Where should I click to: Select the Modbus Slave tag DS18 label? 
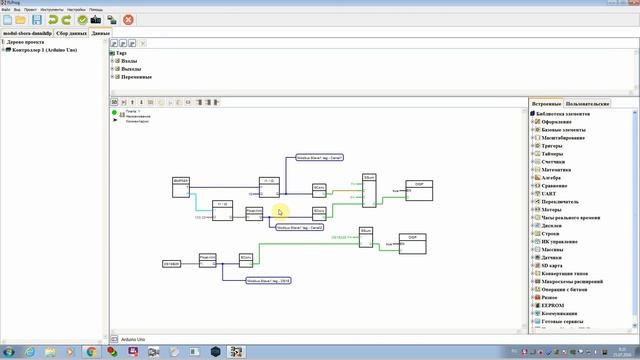(x=269, y=281)
